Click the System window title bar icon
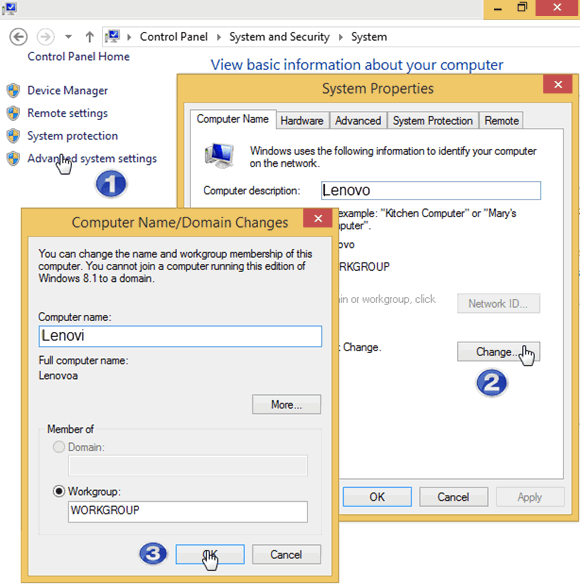Screen dimensions: 580x585 point(9,8)
